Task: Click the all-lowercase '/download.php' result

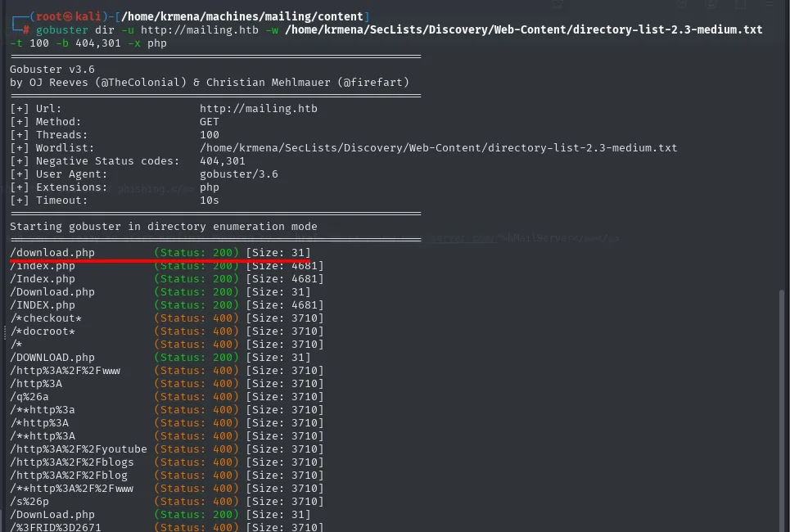Action: tap(52, 252)
